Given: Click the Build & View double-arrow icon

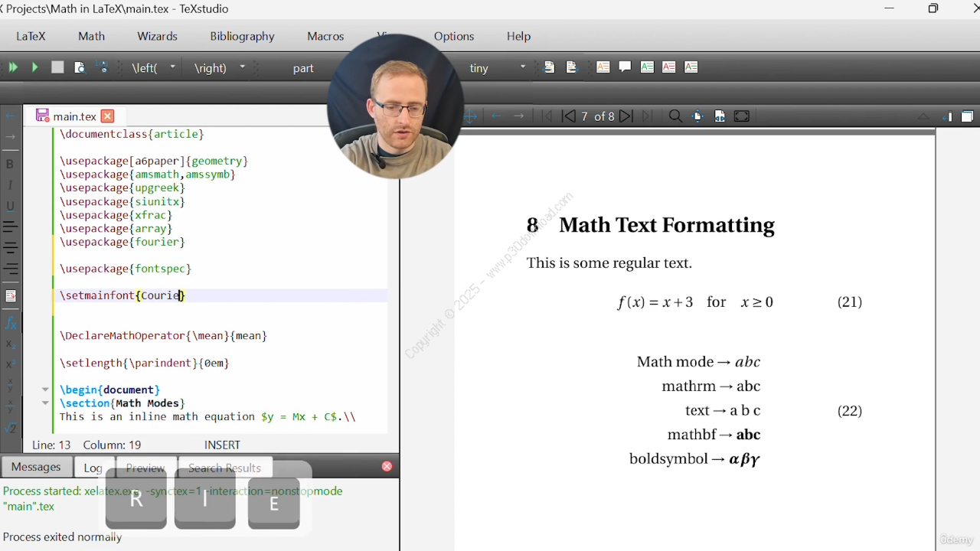Looking at the screenshot, I should [x=13, y=67].
